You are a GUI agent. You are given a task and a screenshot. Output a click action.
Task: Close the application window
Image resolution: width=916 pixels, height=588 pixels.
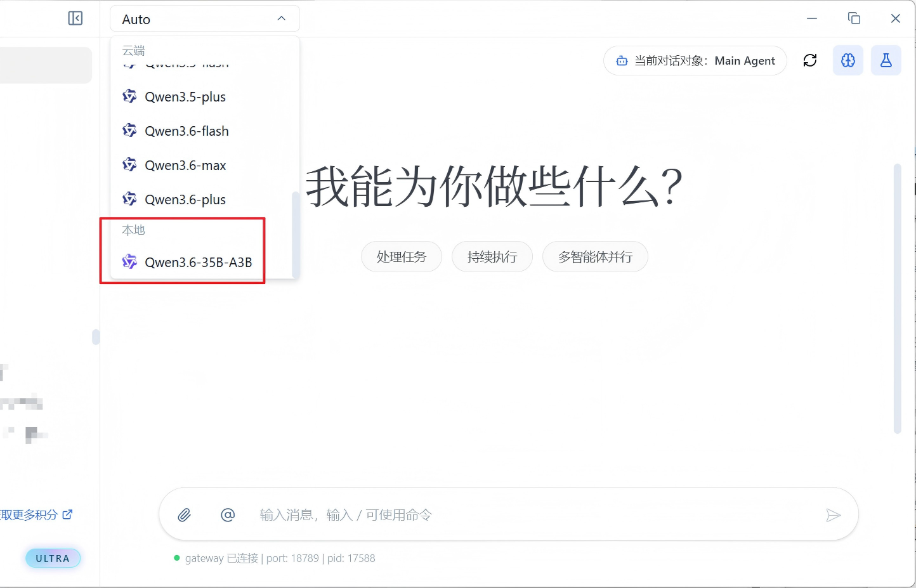[896, 18]
